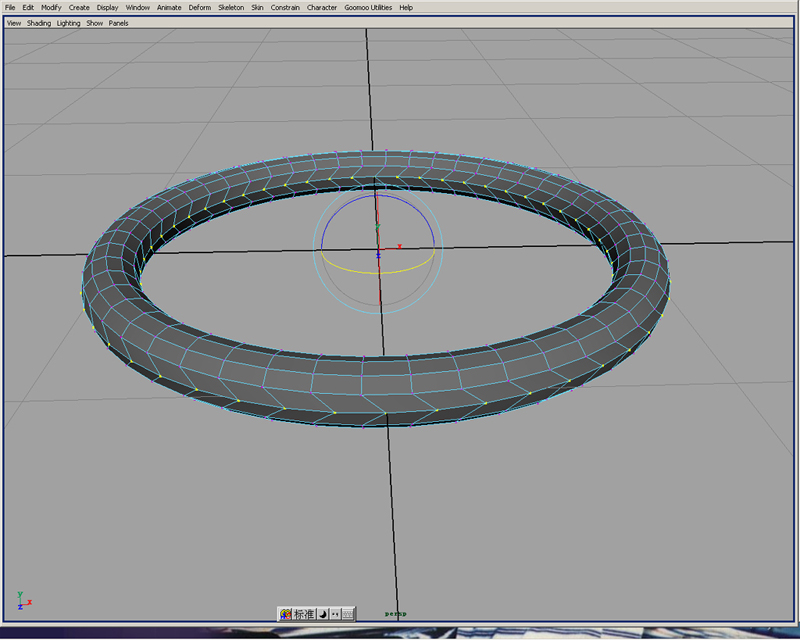The image size is (800, 640).
Task: Click the yellow rotate manipulator ring
Action: pyautogui.click(x=378, y=273)
